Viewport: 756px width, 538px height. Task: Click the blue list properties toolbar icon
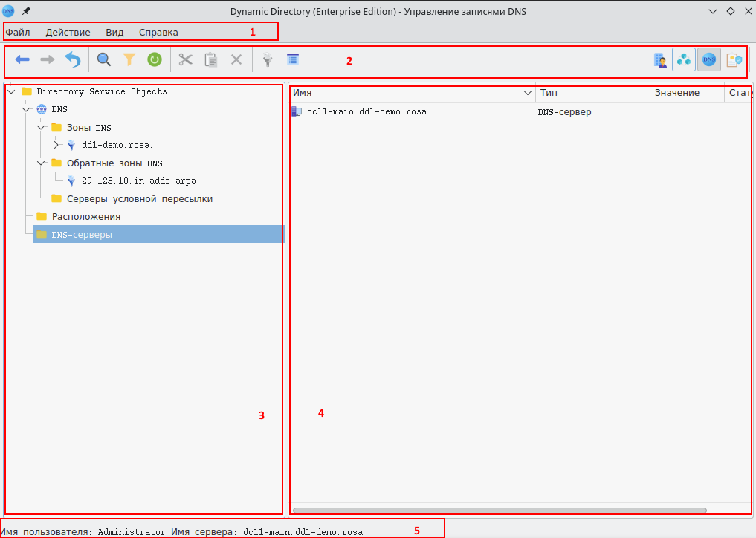[293, 59]
